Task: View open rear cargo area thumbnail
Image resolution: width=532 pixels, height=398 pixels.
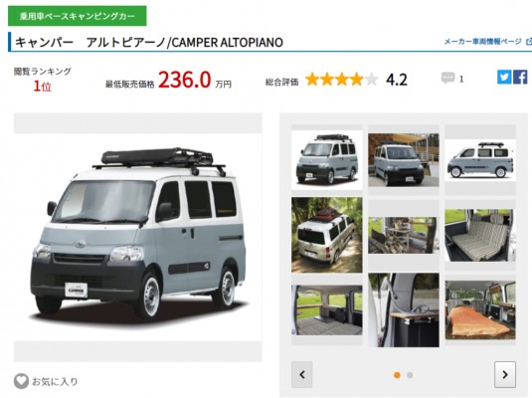Action: 327,310
